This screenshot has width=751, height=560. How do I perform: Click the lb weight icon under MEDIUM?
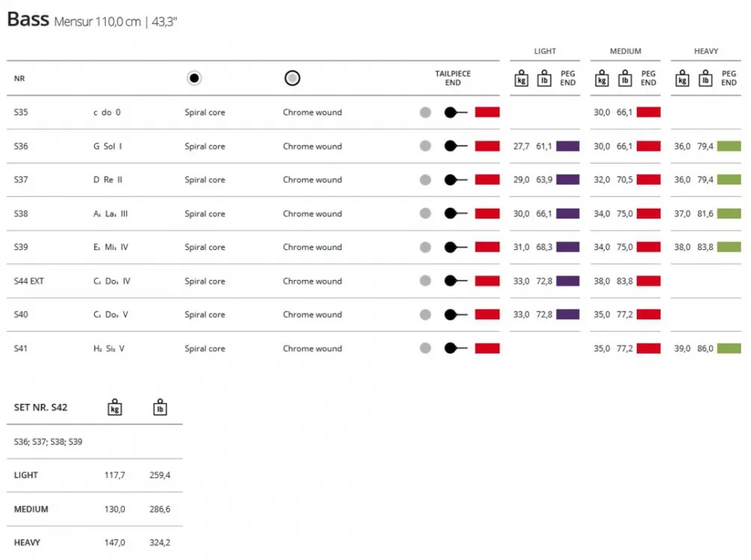point(624,78)
